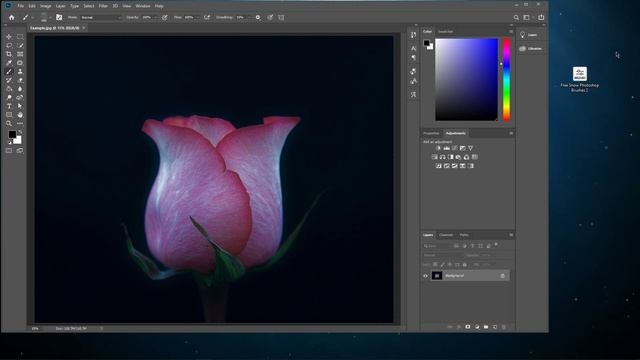Click the hue slider in Color panel
Screen dimensions: 640x360
pyautogui.click(x=507, y=80)
